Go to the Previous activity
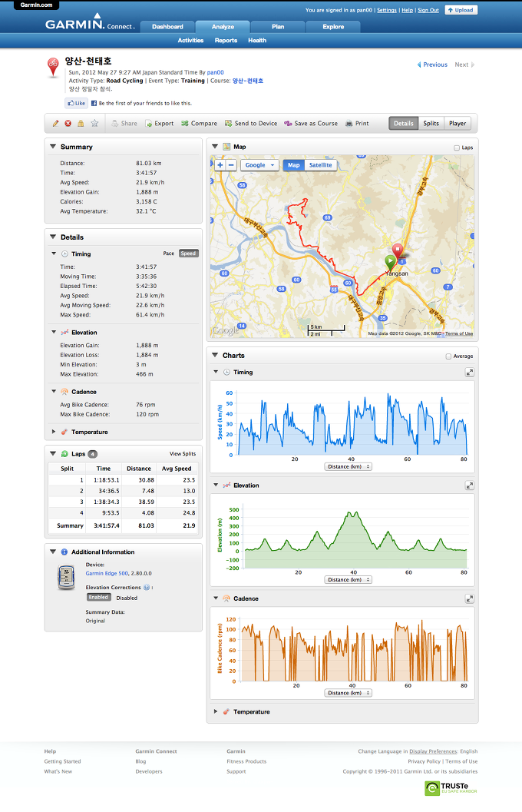This screenshot has width=522, height=812. click(432, 65)
